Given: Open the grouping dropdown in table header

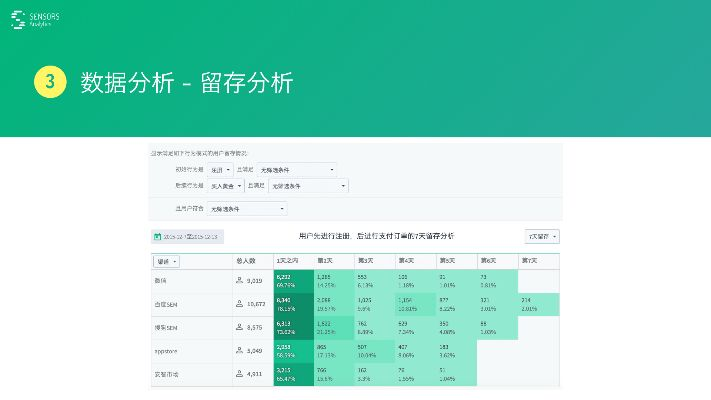Looking at the screenshot, I should (x=166, y=260).
